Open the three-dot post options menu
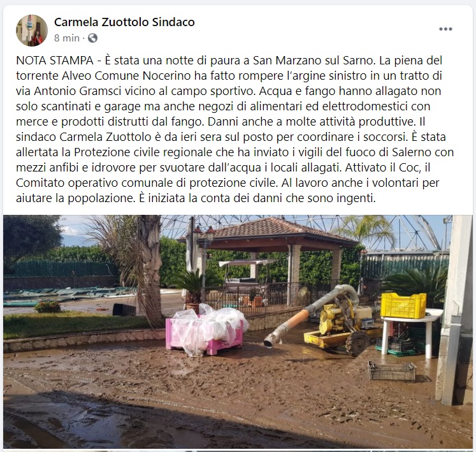 tap(445, 29)
